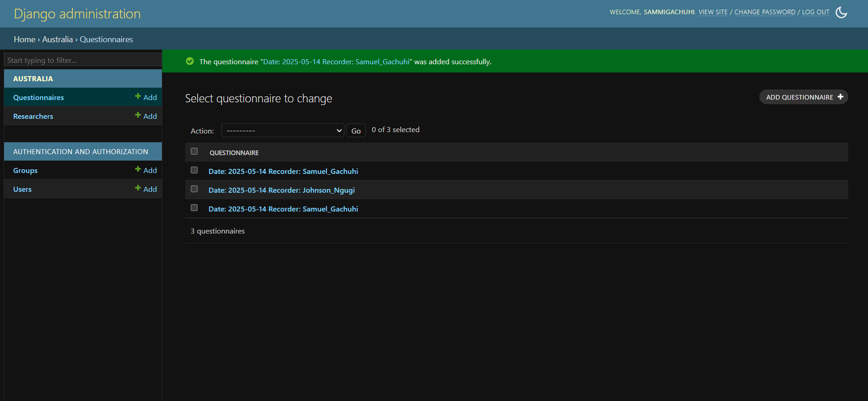868x401 pixels.
Task: Click the sidebar filter input field
Action: click(x=83, y=61)
